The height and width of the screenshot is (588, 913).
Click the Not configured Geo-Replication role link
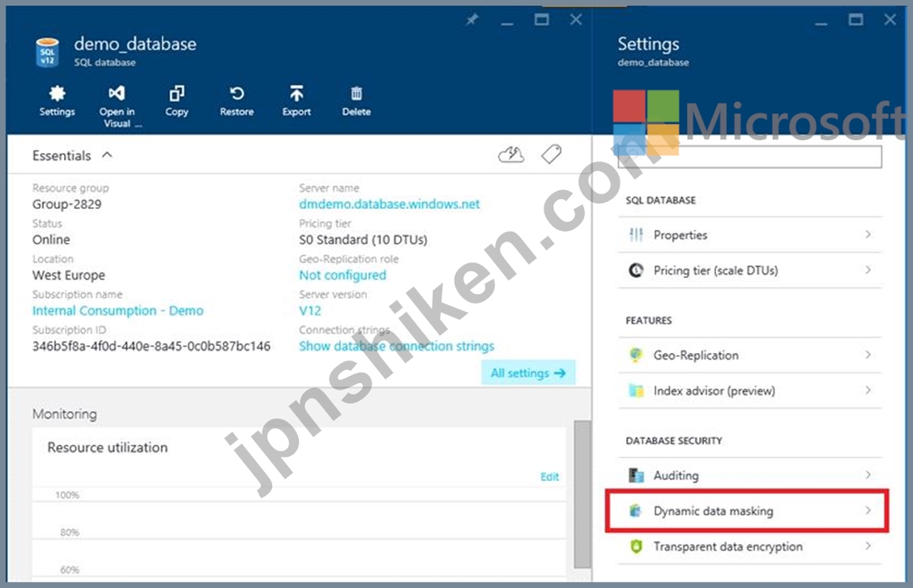point(343,275)
